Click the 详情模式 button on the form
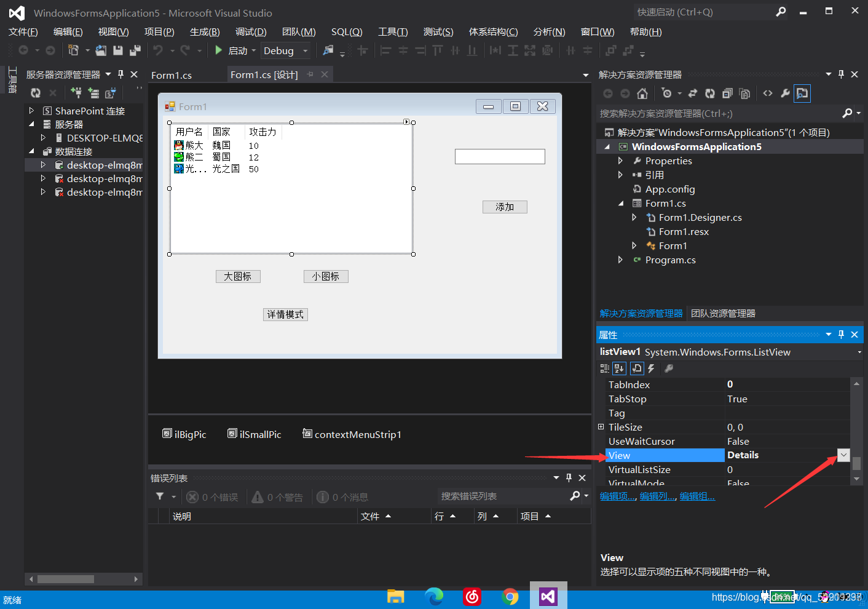 pos(285,314)
